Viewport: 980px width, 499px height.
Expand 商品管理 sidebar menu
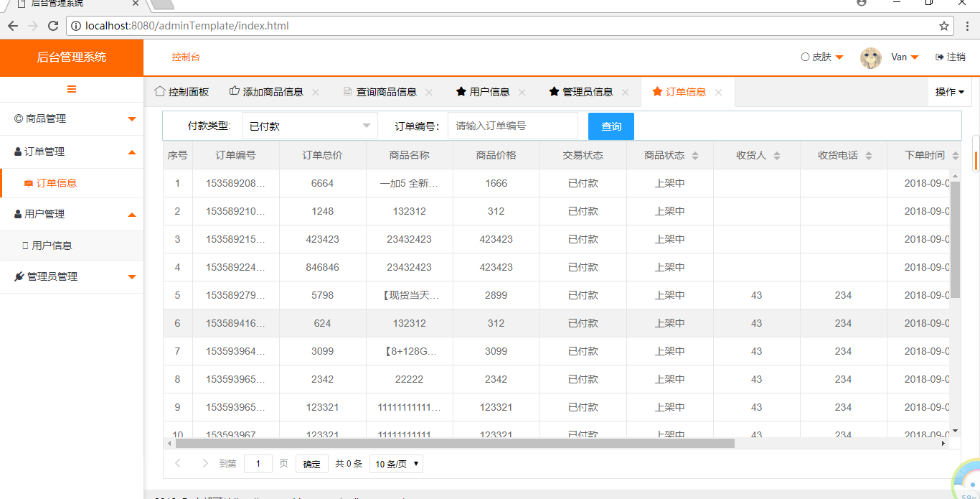(x=72, y=119)
